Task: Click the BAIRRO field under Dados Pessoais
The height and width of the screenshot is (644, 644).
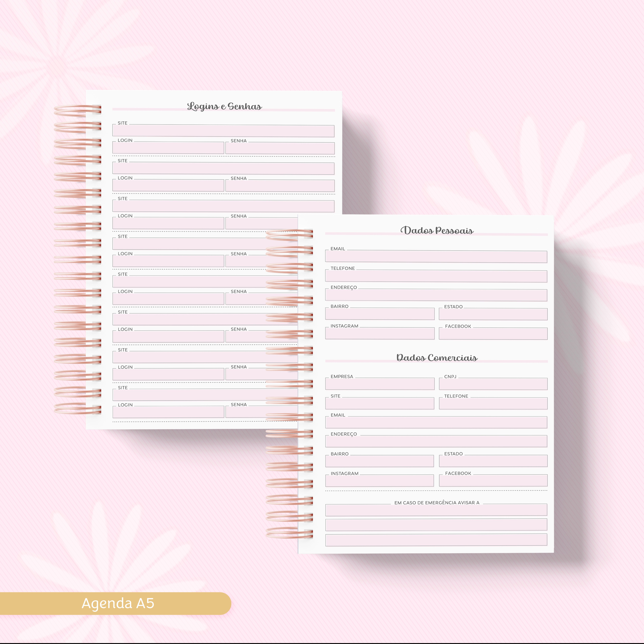Action: click(x=380, y=314)
